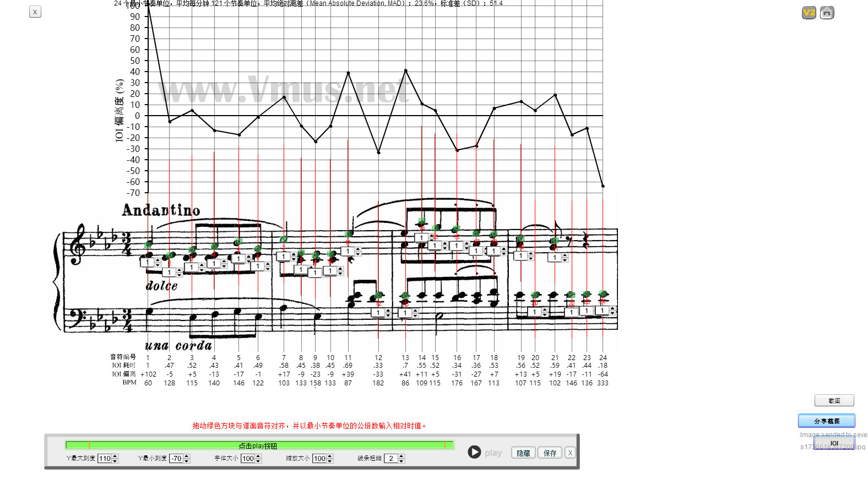Adjust the 缩放大小 zoom stepper
The width and height of the screenshot is (868, 479).
(330, 458)
